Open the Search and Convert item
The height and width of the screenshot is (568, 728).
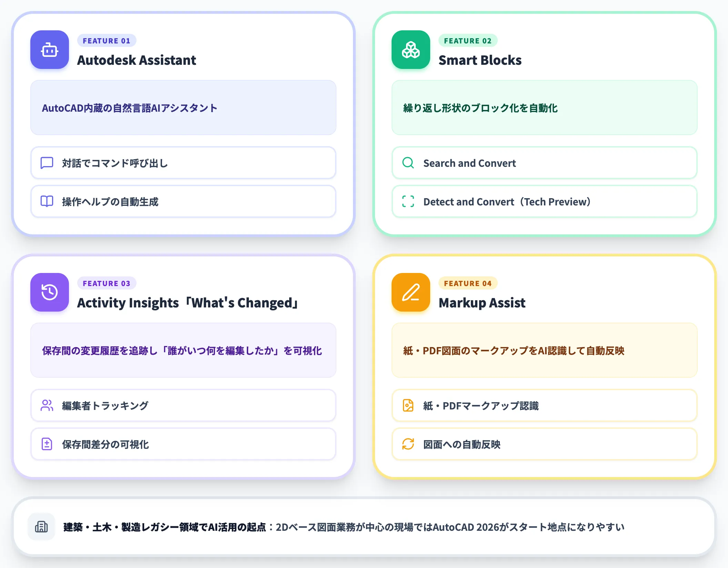pyautogui.click(x=545, y=163)
